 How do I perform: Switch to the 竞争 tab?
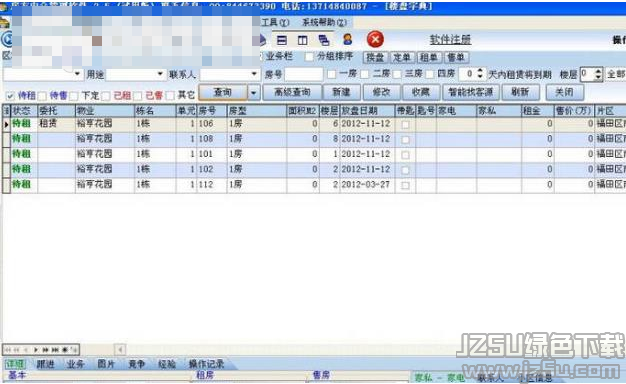pyautogui.click(x=137, y=364)
